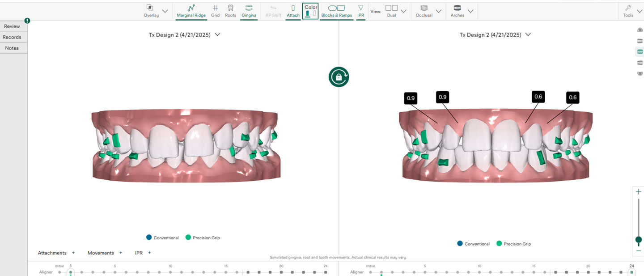Click the zoom slider handle
The height and width of the screenshot is (276, 644).
(639, 240)
